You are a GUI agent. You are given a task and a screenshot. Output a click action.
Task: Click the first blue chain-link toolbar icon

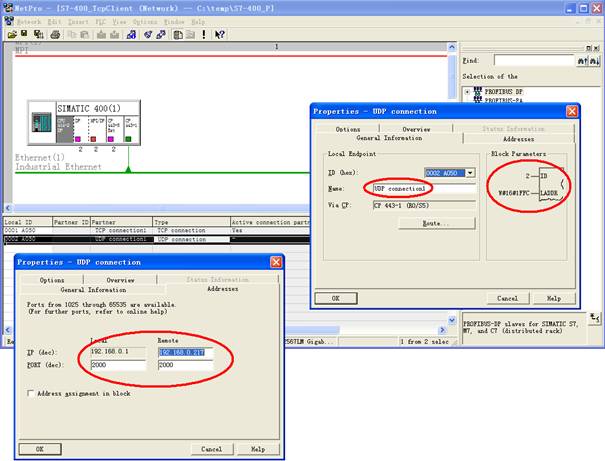(x=148, y=35)
